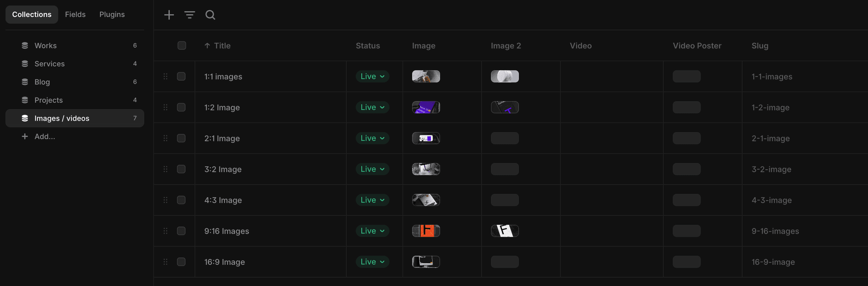Viewport: 868px width, 286px height.
Task: Click the Works collection stack icon
Action: (25, 45)
